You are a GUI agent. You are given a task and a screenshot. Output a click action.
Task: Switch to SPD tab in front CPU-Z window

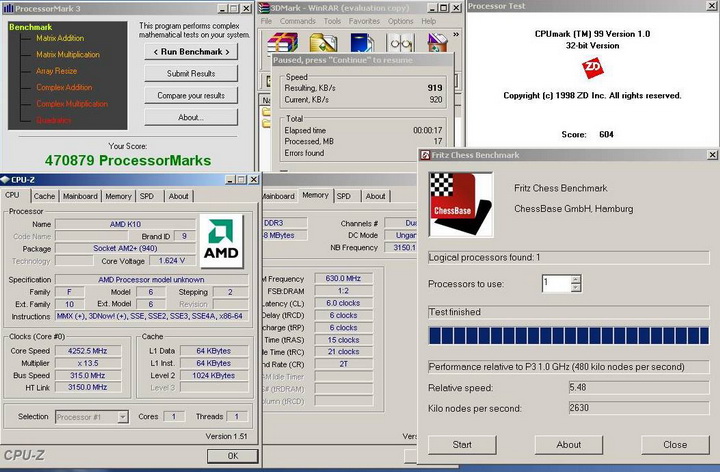147,196
